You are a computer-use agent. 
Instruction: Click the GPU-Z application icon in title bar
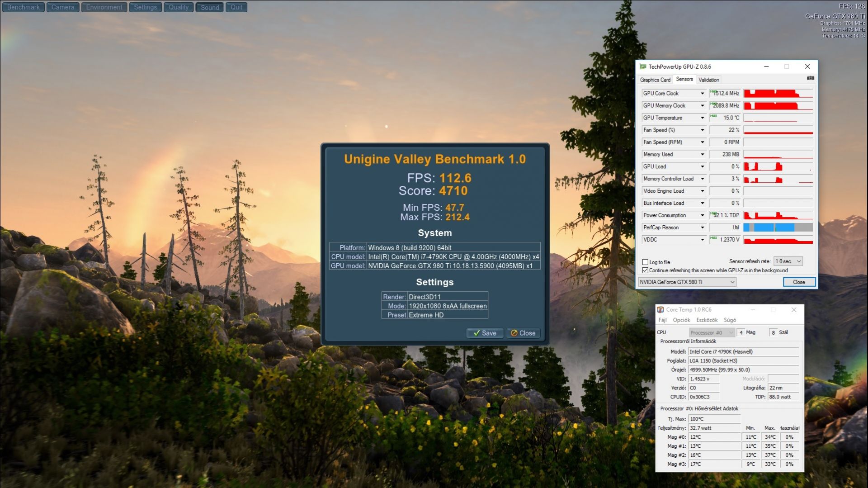pos(643,66)
